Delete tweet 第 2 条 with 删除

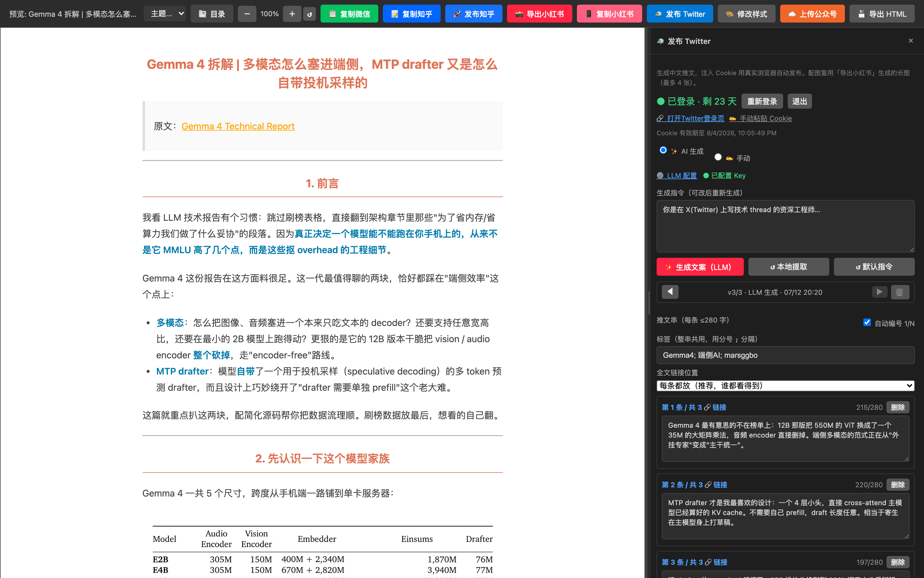coord(898,485)
